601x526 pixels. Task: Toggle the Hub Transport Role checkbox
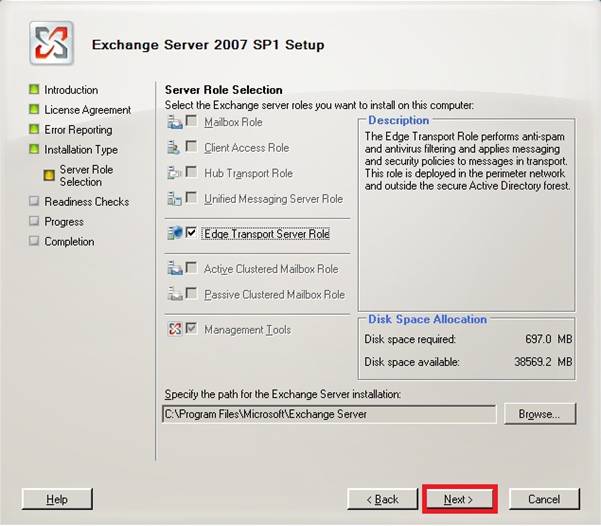[x=191, y=172]
